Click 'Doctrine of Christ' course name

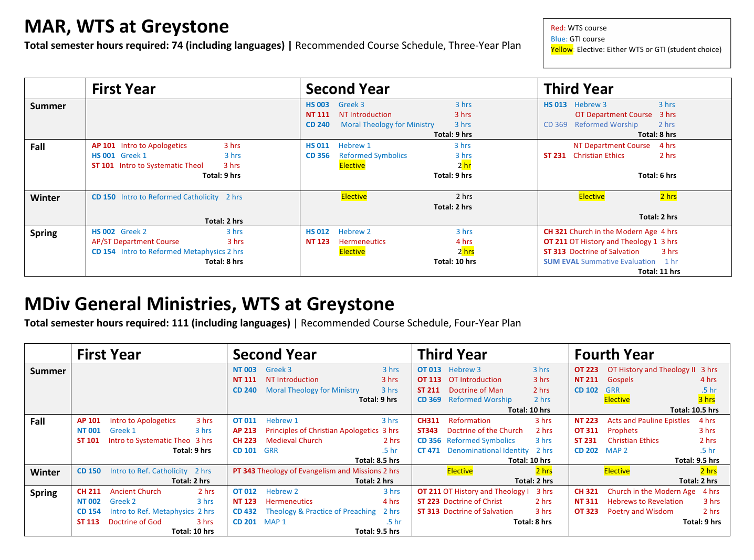click(x=473, y=502)
